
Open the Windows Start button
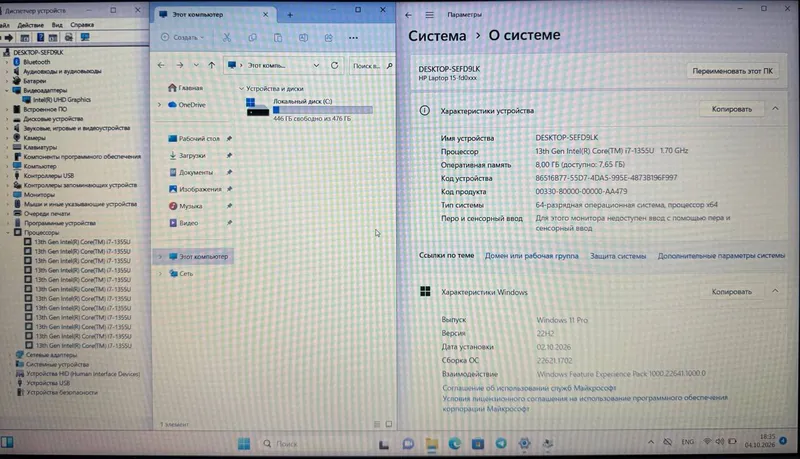point(244,444)
